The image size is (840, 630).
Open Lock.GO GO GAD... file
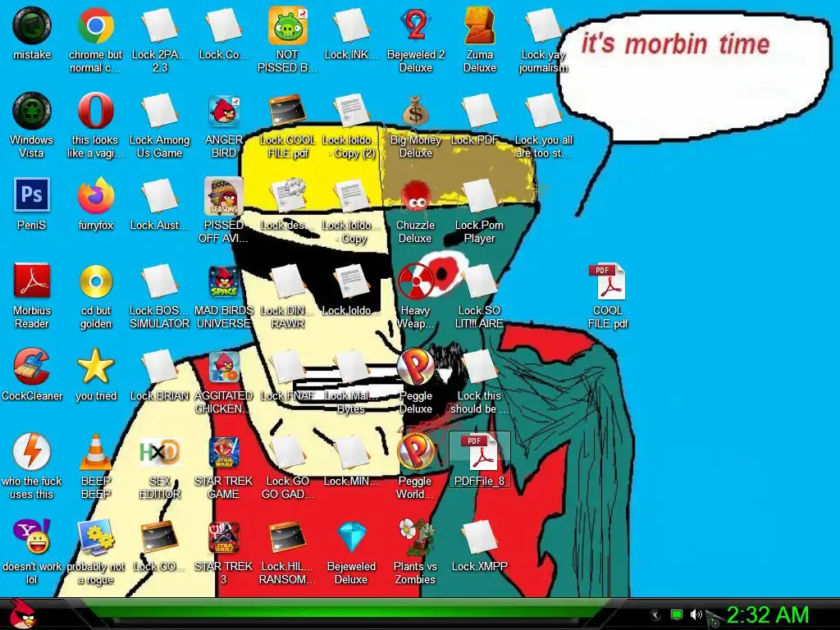click(x=288, y=452)
